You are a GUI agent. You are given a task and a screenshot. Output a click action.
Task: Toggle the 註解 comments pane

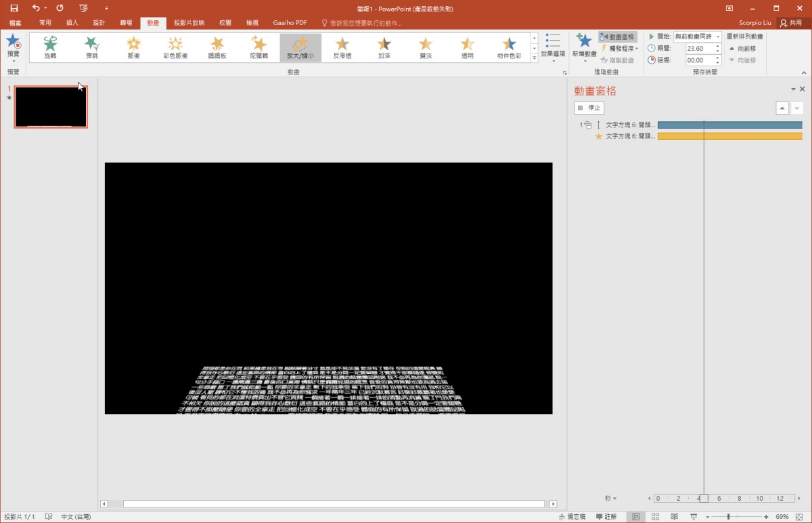[x=606, y=516]
